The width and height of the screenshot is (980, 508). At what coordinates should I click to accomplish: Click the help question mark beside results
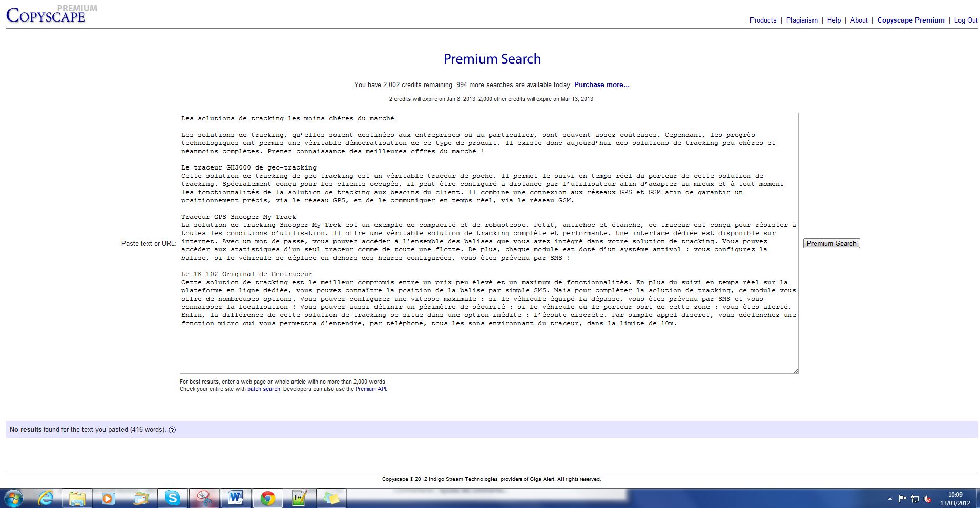point(172,430)
